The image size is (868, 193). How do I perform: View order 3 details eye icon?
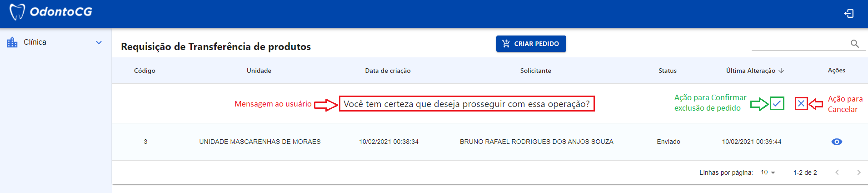click(x=836, y=142)
